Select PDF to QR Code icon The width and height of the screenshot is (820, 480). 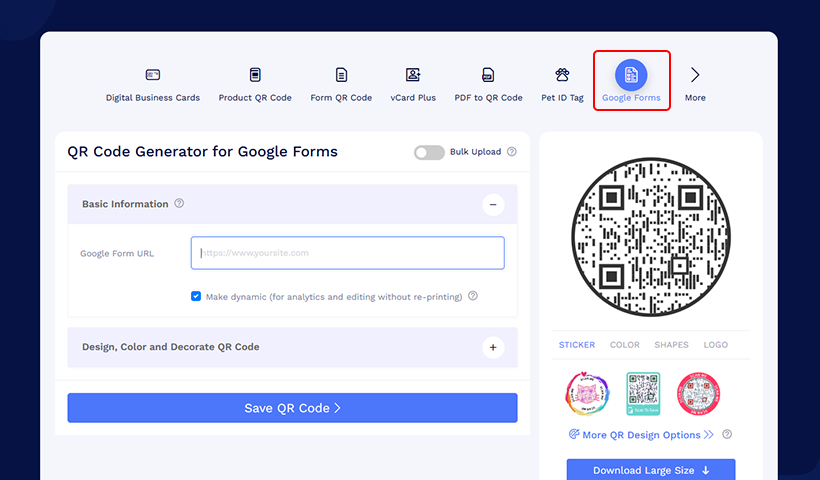488,75
